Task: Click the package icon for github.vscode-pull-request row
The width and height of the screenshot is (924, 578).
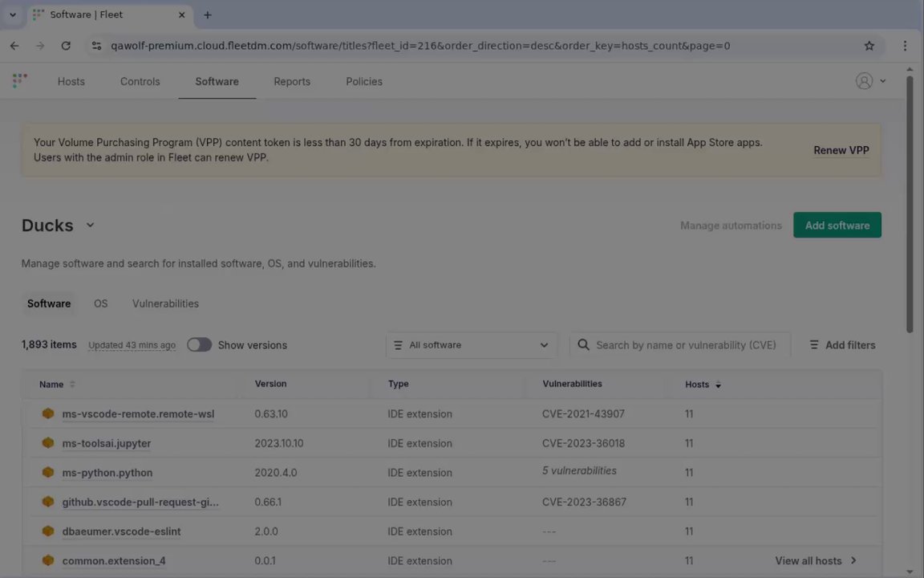Action: 48,502
